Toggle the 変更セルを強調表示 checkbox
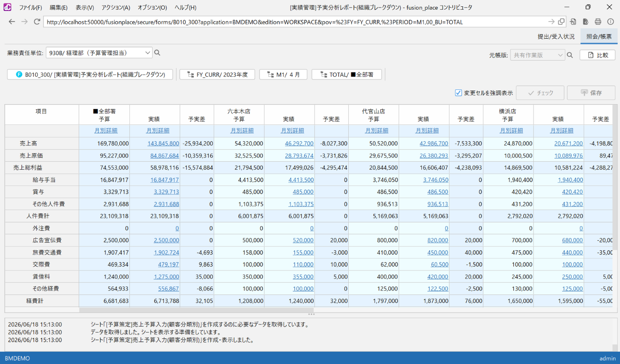The height and width of the screenshot is (364, 620). (458, 93)
